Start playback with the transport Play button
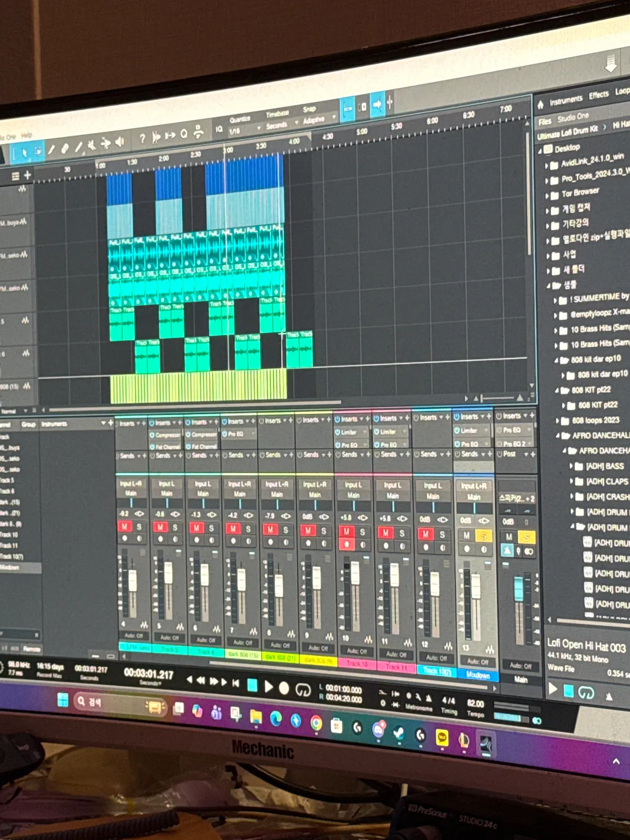630x840 pixels. [x=268, y=686]
